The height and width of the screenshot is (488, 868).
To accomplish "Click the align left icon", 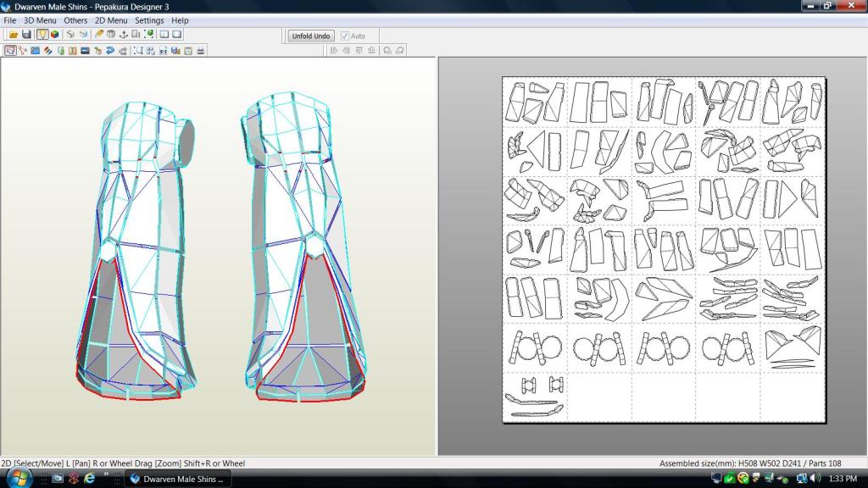I will (x=334, y=50).
